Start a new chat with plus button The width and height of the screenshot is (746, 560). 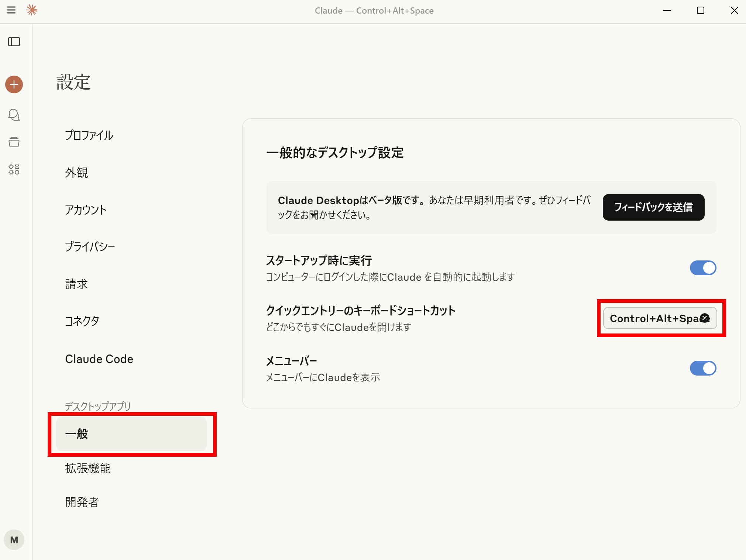14,84
